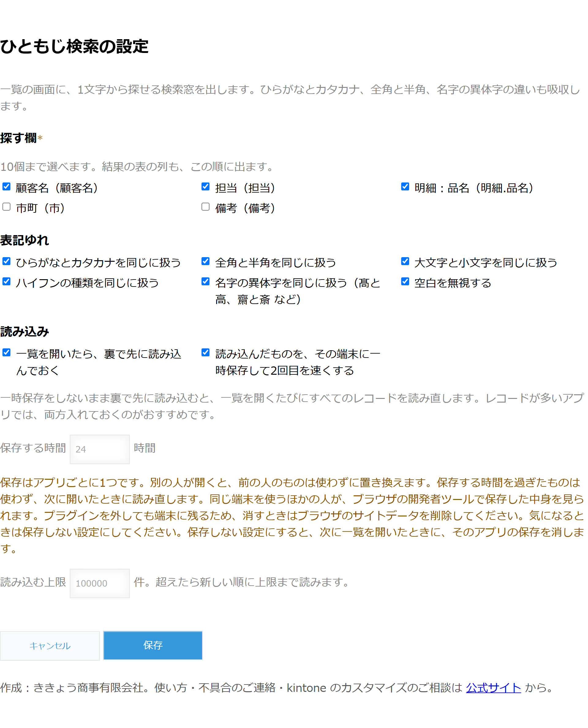This screenshot has height=728, width=588.
Task: Toggle 名字の異体字を同じに扱う checkbox
Action: [x=205, y=281]
